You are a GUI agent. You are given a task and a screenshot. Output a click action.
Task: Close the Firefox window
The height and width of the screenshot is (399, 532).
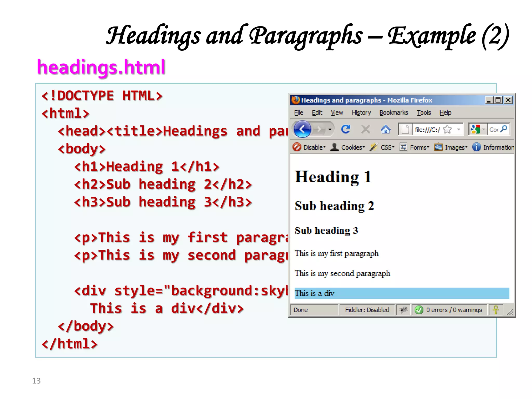pos(508,100)
